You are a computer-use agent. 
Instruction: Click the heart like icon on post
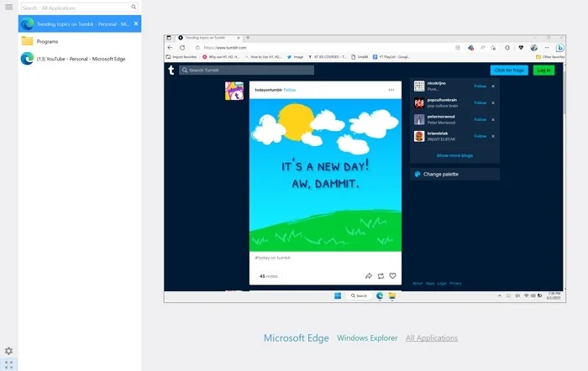pyautogui.click(x=392, y=276)
